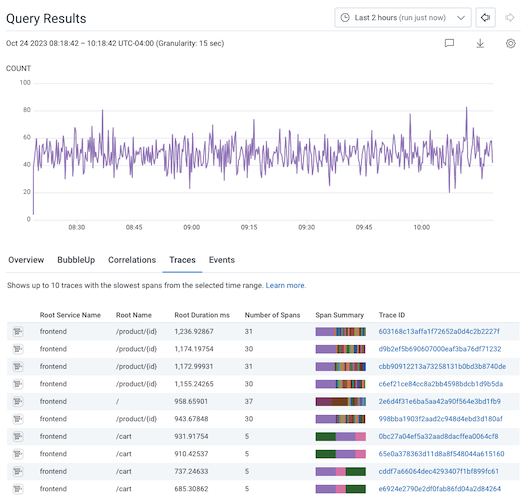525x500 pixels.
Task: Open trace 603168c13affa1f72652a0d4c2b2227f
Action: click(439, 332)
